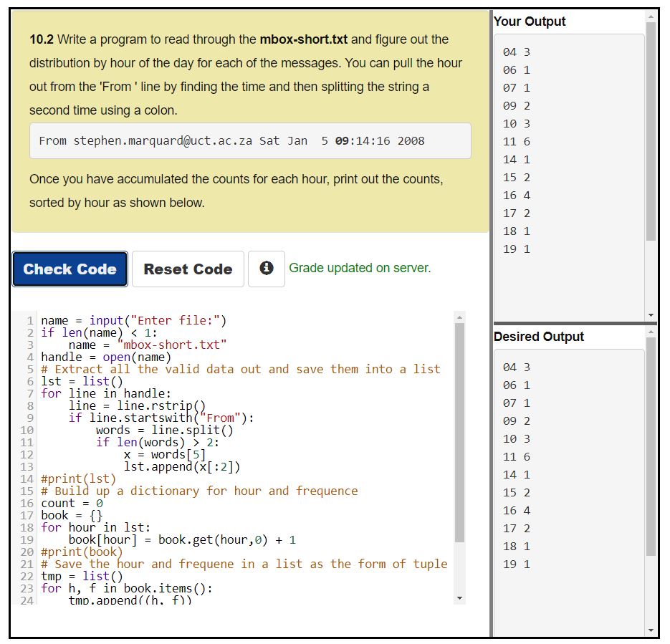Click '04 3' in Your Output

click(x=517, y=52)
